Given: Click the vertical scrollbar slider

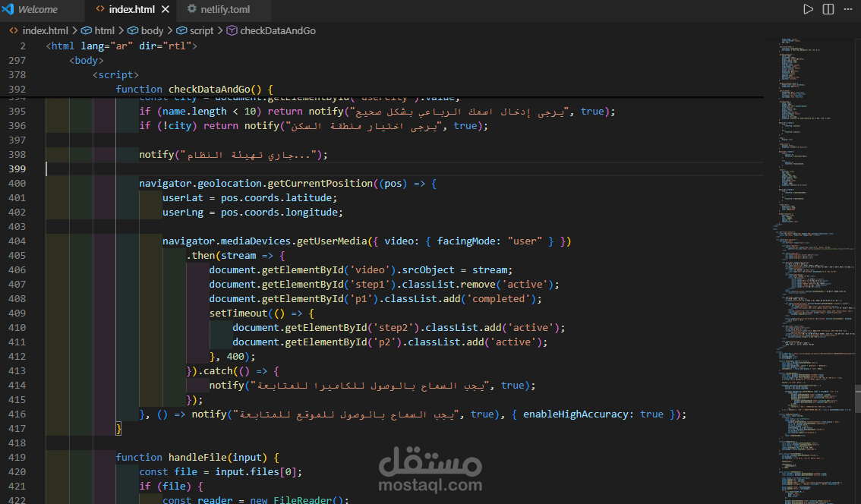Looking at the screenshot, I should (x=858, y=398).
